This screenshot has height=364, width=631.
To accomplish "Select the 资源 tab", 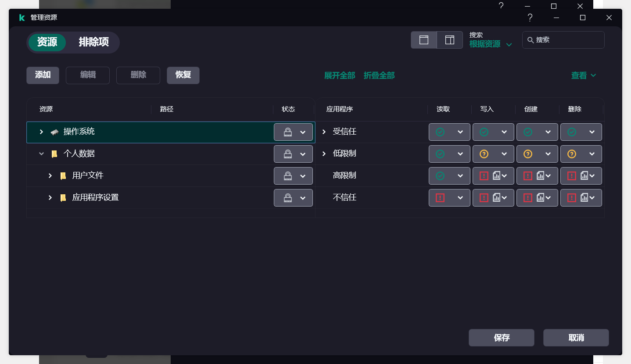I will click(47, 43).
